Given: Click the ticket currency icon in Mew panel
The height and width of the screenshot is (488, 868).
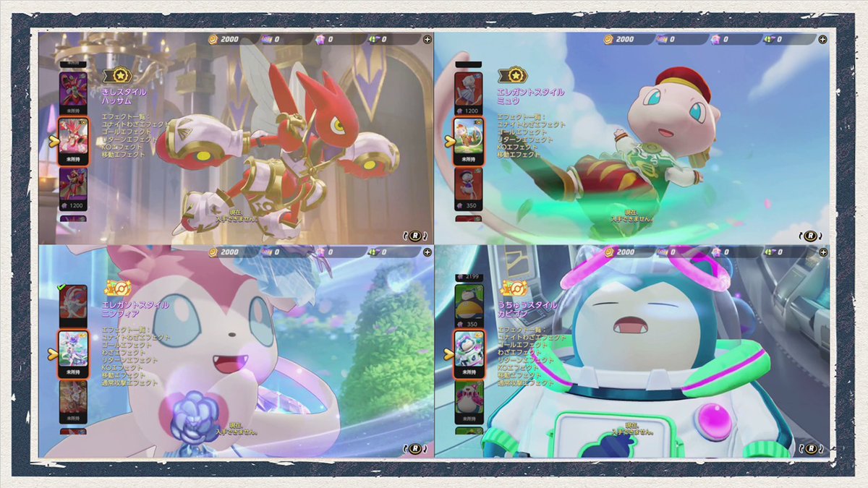Looking at the screenshot, I should 663,39.
